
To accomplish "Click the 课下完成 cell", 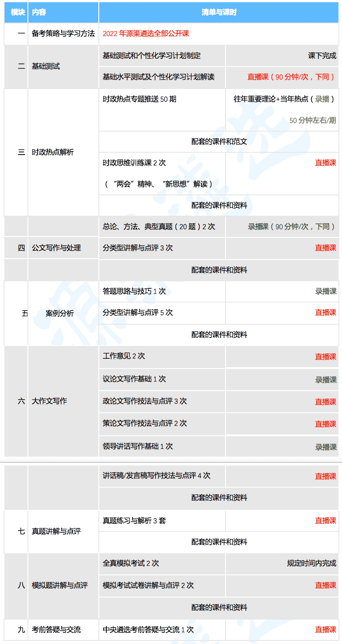I will [x=282, y=56].
